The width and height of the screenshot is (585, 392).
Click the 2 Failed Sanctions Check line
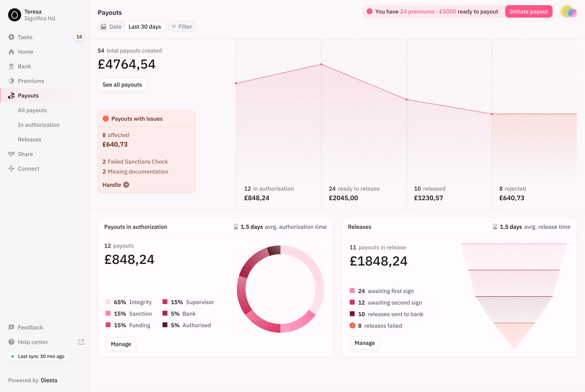coord(135,162)
